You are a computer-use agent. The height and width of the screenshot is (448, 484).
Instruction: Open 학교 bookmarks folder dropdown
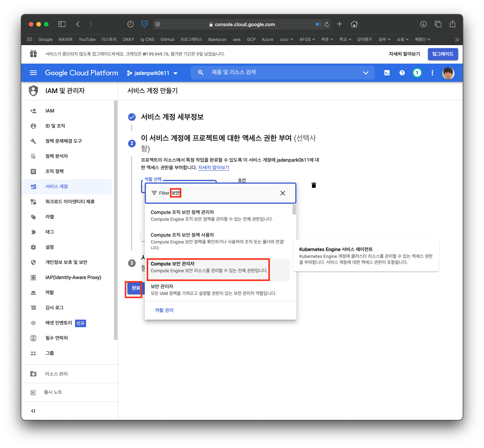pos(345,39)
